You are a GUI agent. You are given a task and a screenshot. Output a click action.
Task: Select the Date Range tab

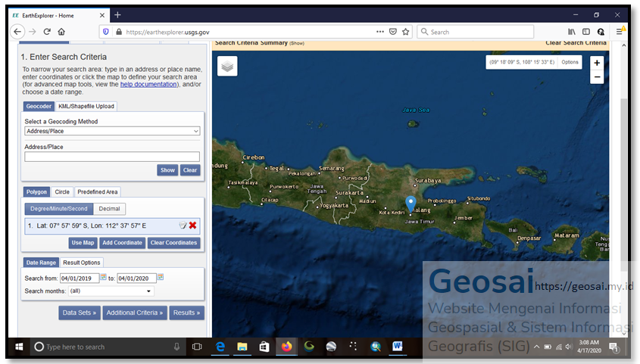[x=41, y=263]
